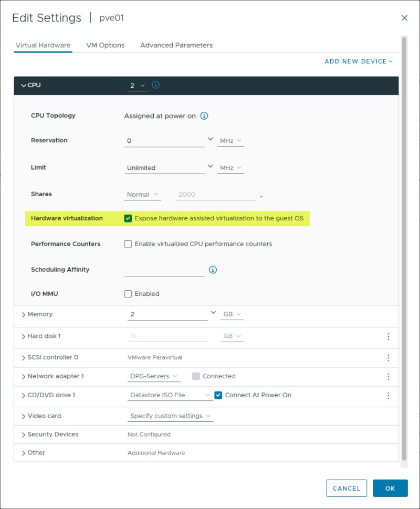Uncheck expose hardware assisted virtualization
Viewport: 420px width, 509px height.
coord(128,218)
